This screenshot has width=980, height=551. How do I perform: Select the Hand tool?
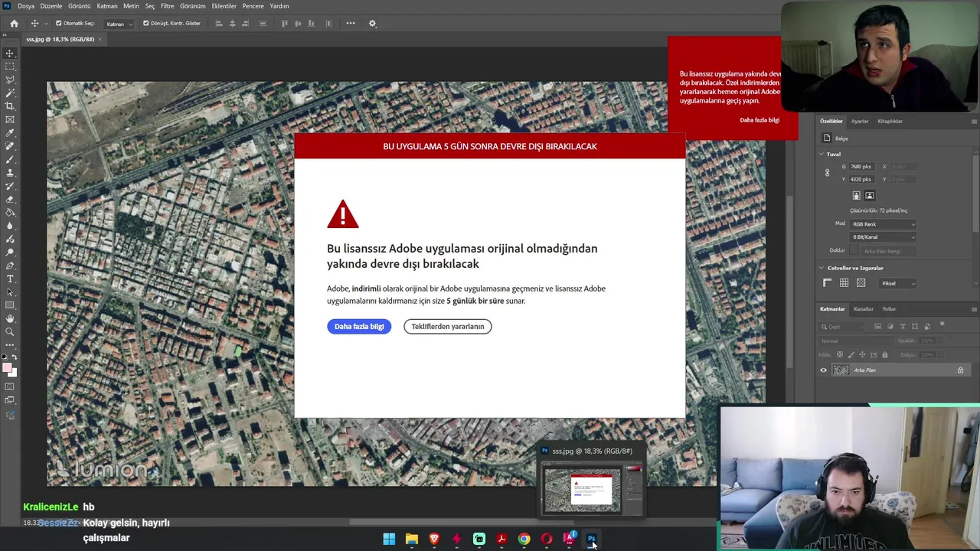(x=10, y=318)
